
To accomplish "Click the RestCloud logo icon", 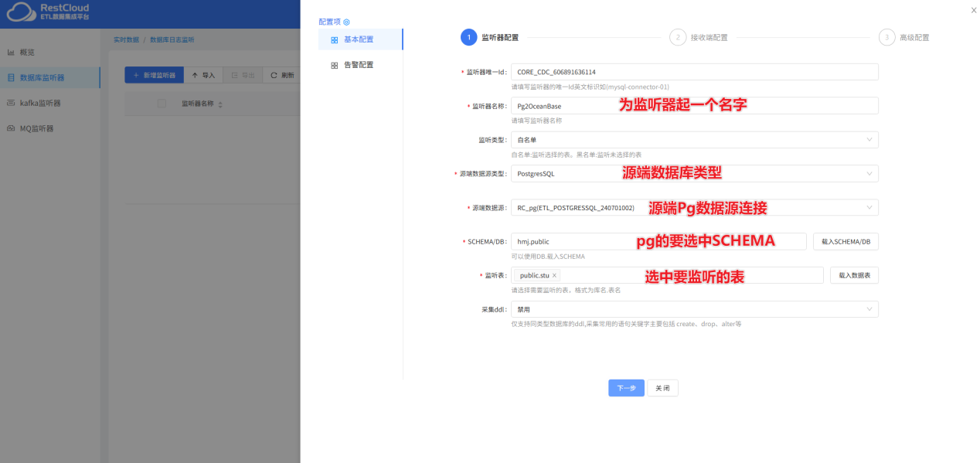I will pyautogui.click(x=21, y=12).
